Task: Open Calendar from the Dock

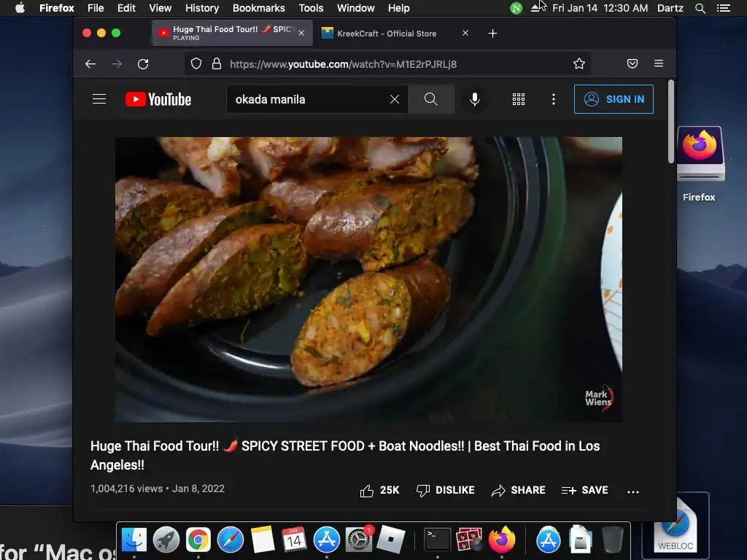Action: [294, 540]
